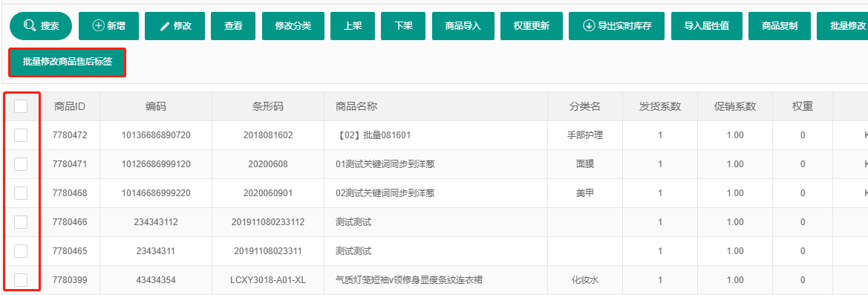Click the 商品名称 column header
The image size is (868, 295).
point(436,106)
